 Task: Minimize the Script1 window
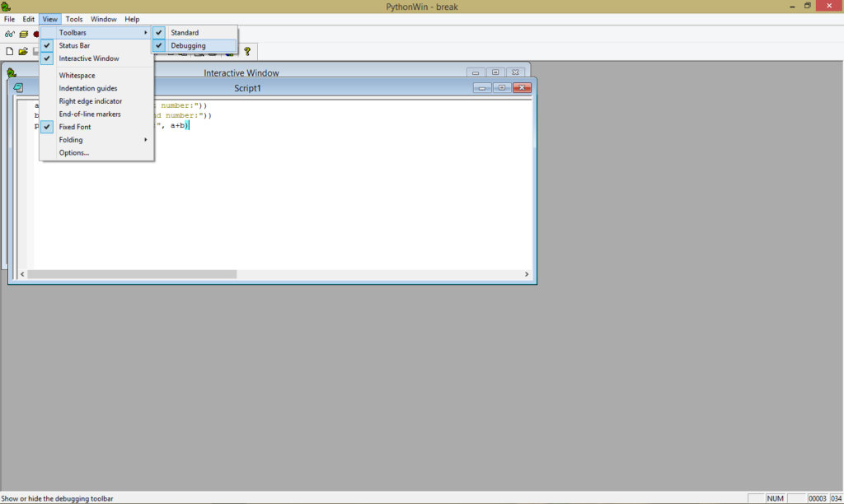click(481, 87)
